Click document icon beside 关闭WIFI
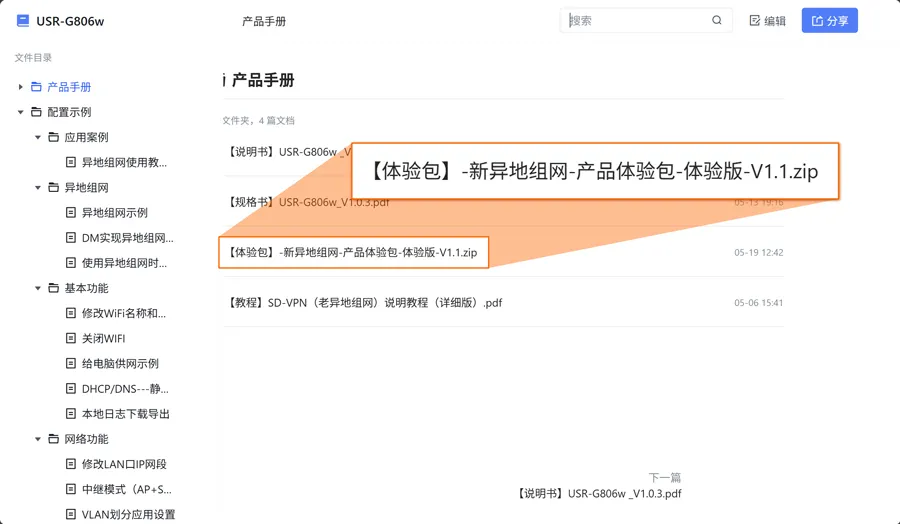This screenshot has width=900, height=524. click(71, 338)
